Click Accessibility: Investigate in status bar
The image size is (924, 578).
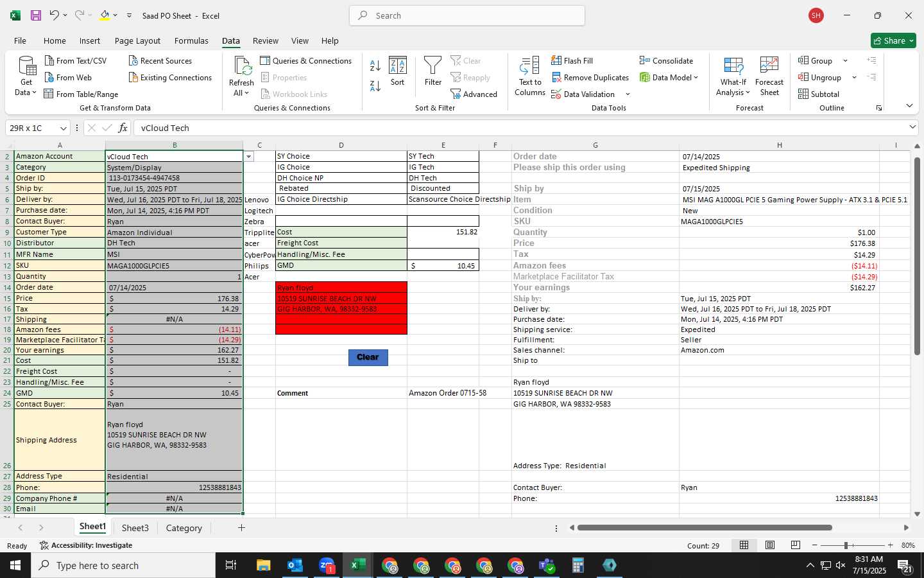(86, 545)
